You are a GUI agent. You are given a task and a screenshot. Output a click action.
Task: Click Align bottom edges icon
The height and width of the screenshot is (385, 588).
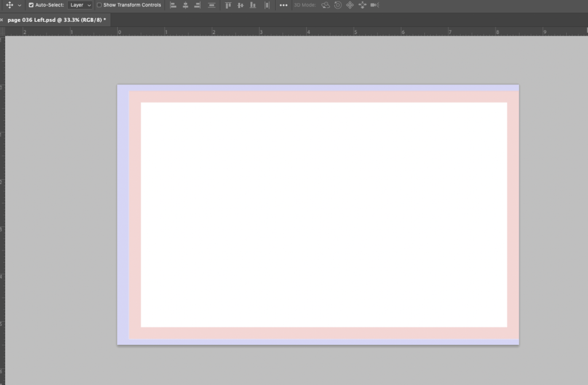(x=253, y=5)
